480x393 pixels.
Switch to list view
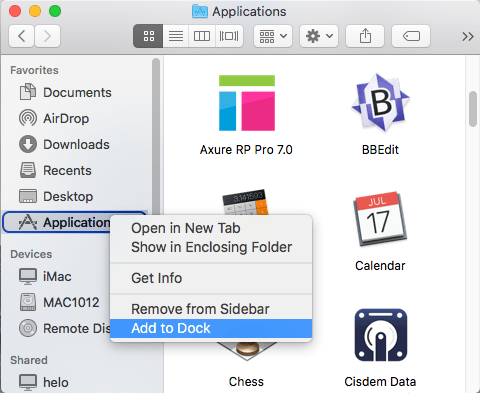tap(176, 36)
